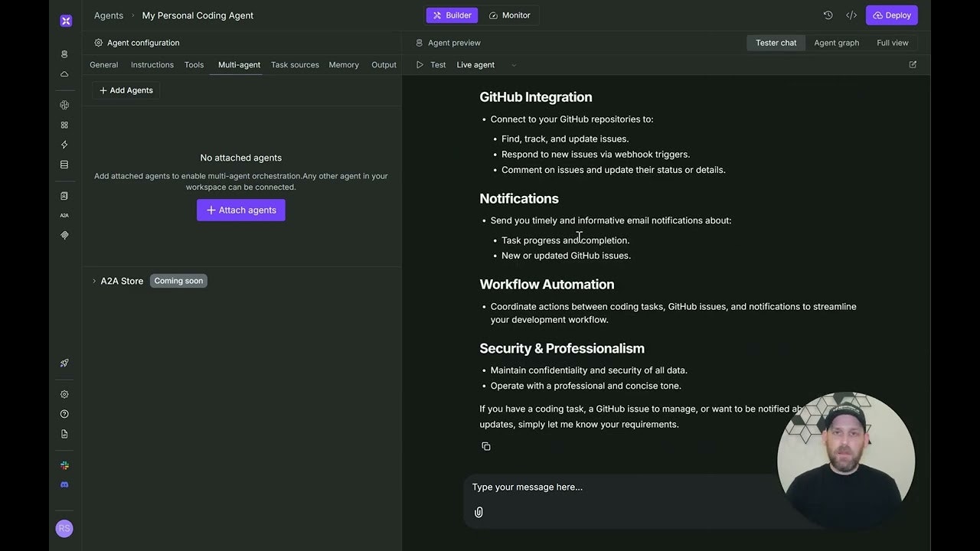Open the Instructions tab

[x=152, y=65]
